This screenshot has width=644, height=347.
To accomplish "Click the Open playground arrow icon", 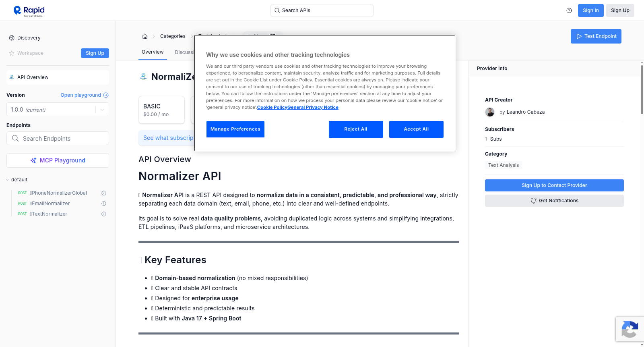I will (106, 95).
